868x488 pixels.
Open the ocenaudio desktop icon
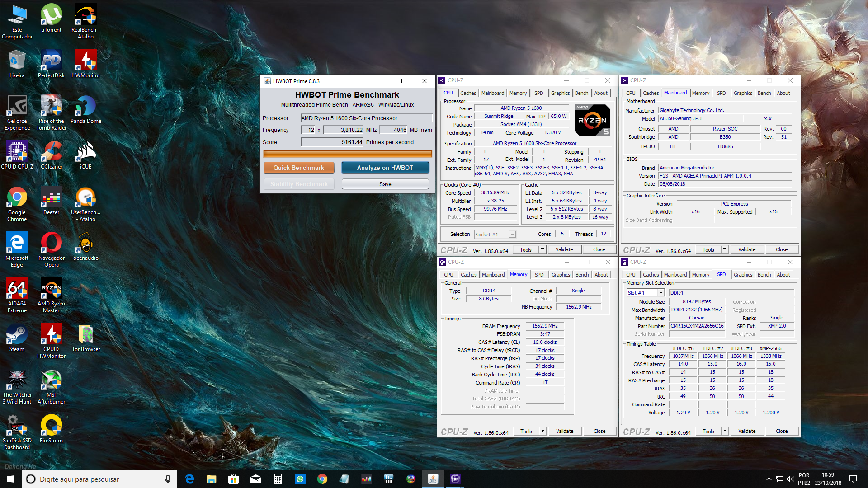click(85, 246)
